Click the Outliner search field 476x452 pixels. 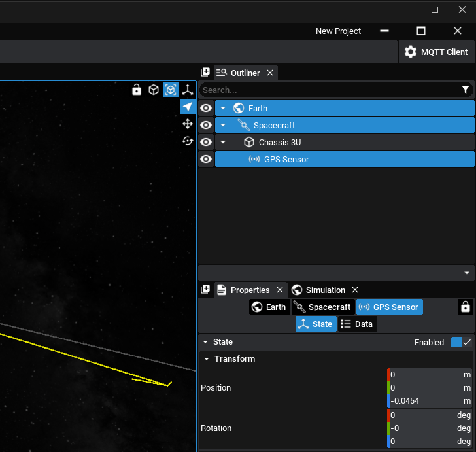click(327, 90)
